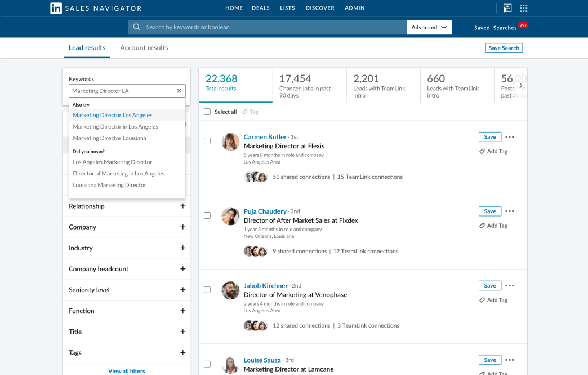Click the keywords or boolean search box
The height and width of the screenshot is (375, 588).
(x=267, y=27)
